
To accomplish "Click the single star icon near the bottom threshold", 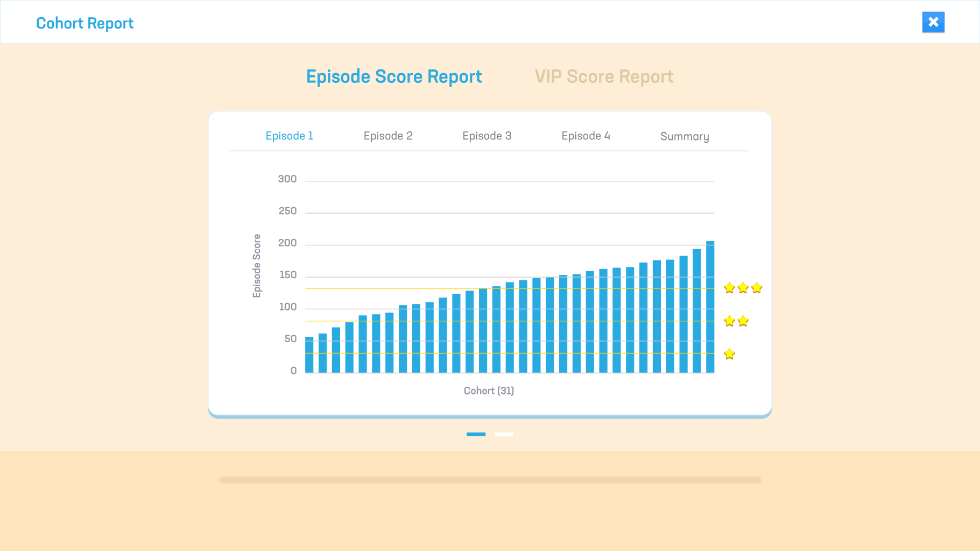I will [729, 354].
